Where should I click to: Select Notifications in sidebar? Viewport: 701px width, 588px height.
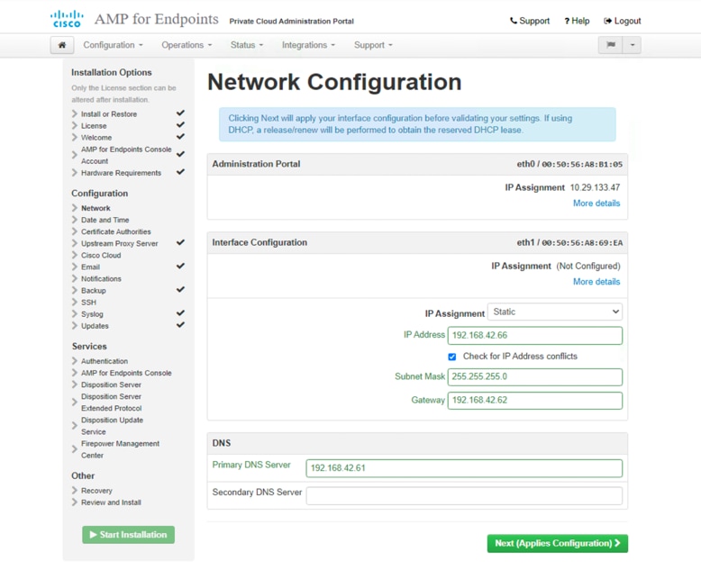(x=101, y=279)
